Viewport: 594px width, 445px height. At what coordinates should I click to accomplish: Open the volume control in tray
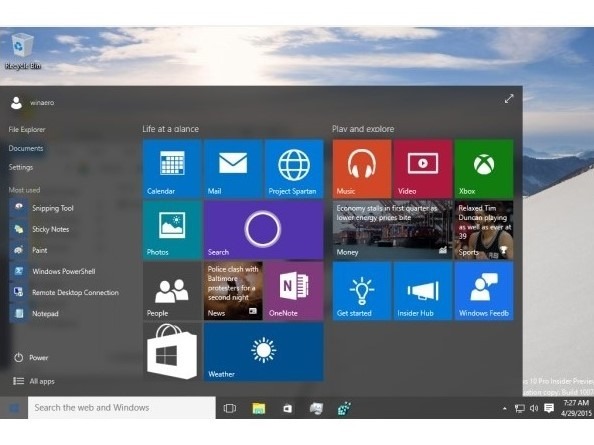point(534,408)
